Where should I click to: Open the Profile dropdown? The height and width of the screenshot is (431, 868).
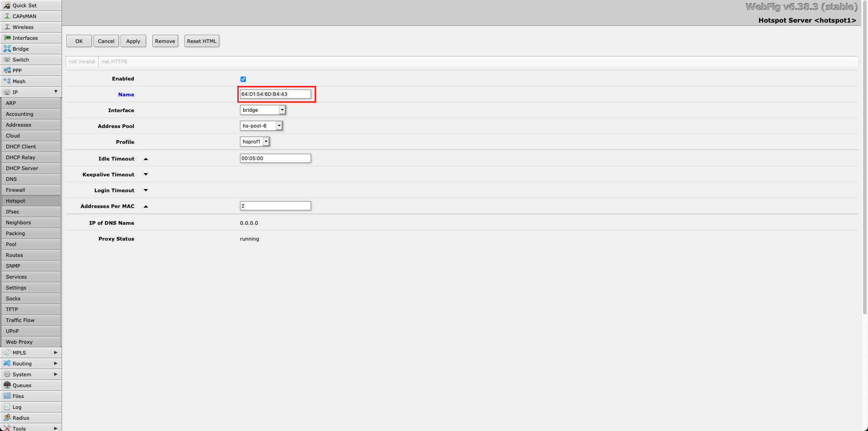point(255,142)
